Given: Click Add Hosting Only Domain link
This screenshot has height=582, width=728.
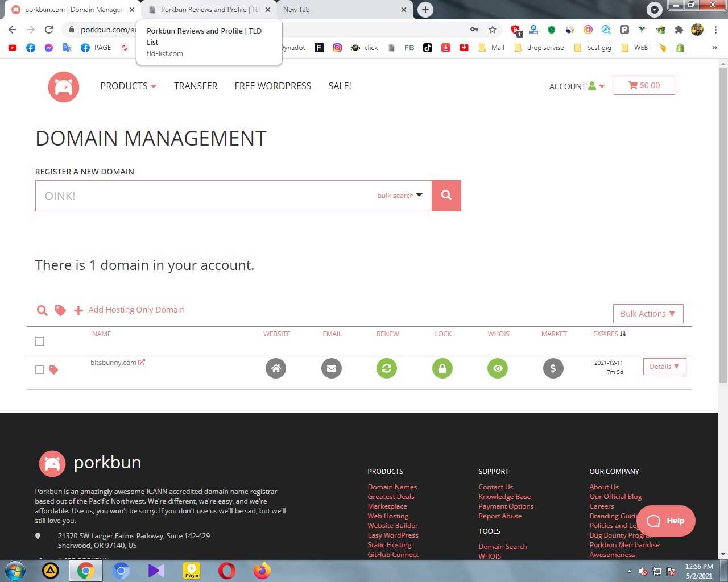Looking at the screenshot, I should 136,310.
